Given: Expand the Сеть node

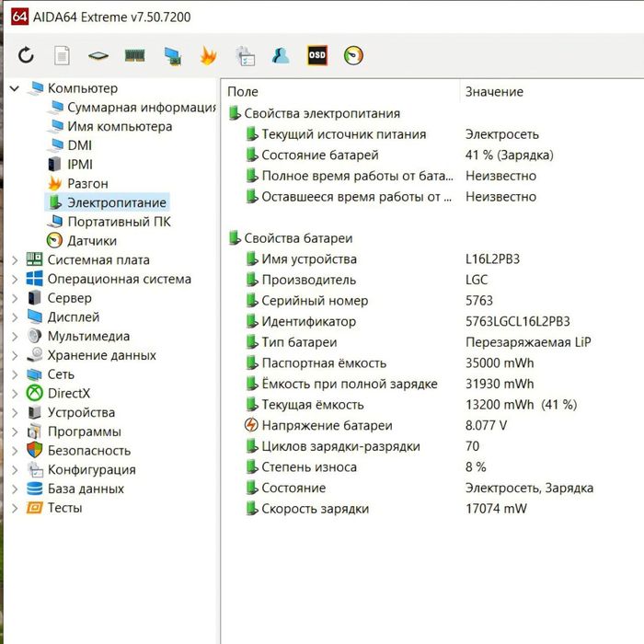Looking at the screenshot, I should (x=15, y=374).
